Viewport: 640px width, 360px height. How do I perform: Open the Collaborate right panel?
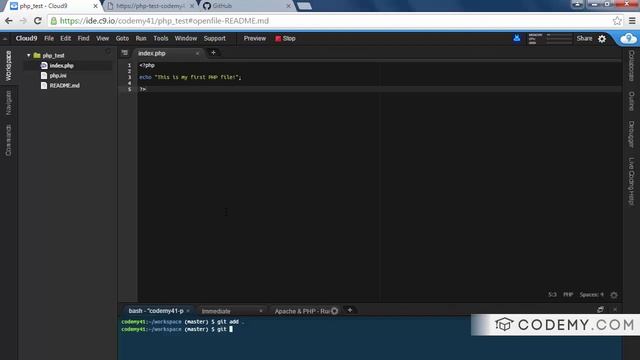point(631,66)
